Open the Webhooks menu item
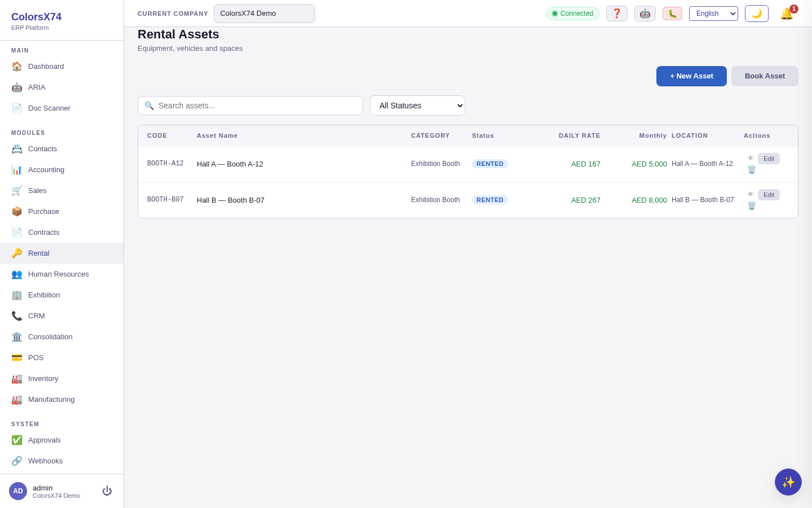812x508 pixels. point(62,461)
